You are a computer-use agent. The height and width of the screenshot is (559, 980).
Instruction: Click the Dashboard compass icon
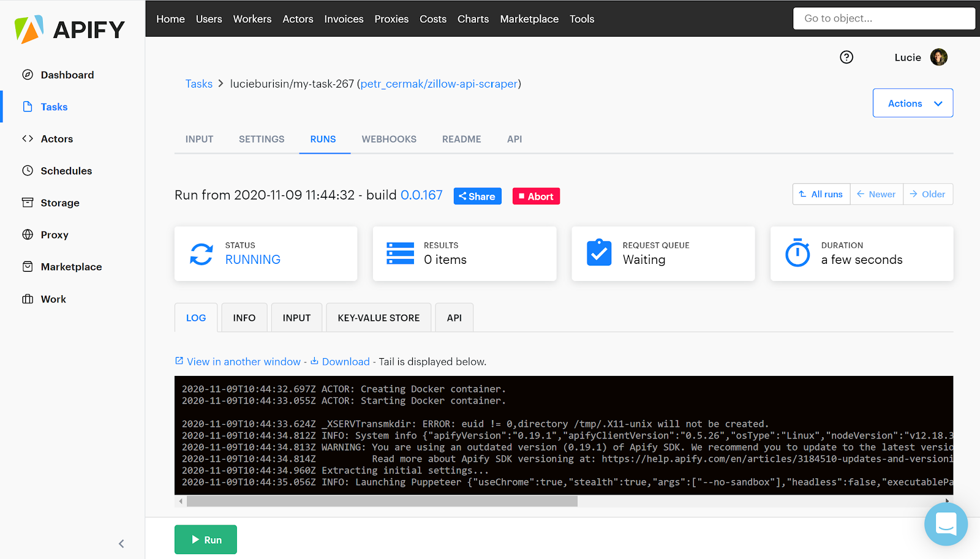(28, 75)
